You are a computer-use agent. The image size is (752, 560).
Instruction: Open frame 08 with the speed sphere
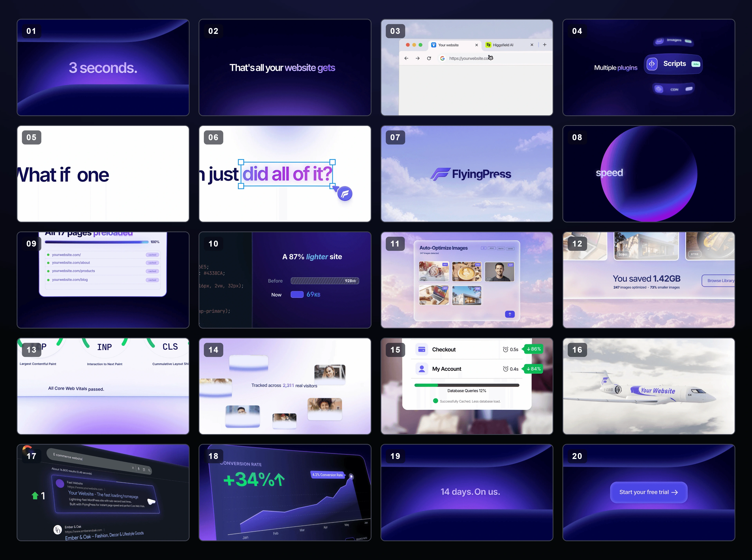pos(649,174)
